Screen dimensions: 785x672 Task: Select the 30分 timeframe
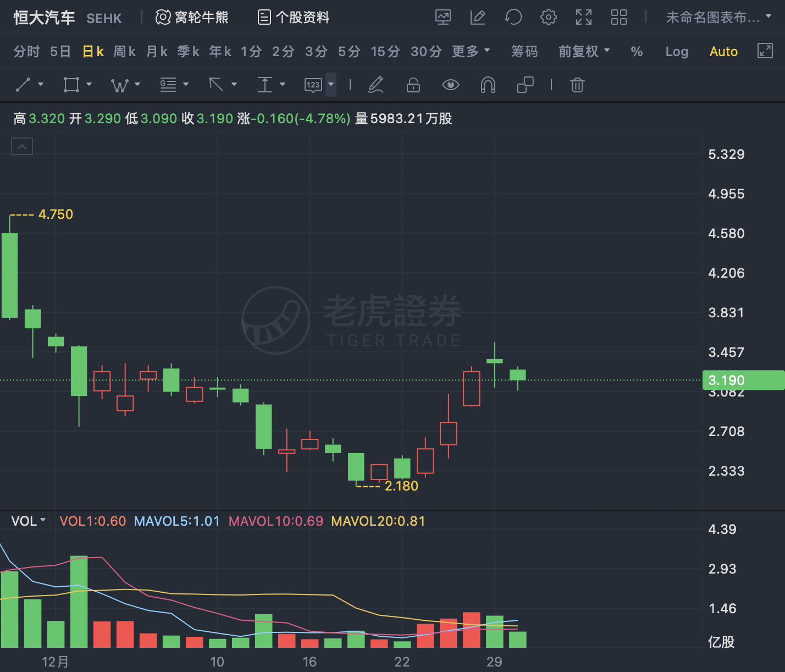point(427,52)
